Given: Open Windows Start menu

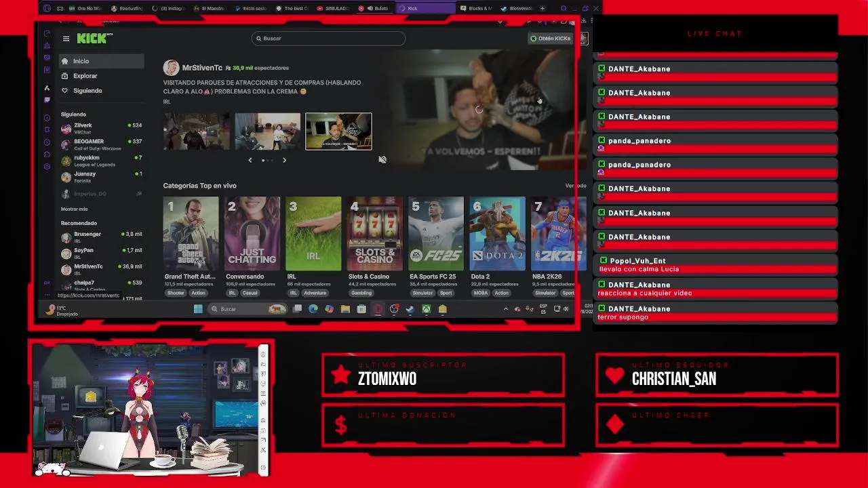Looking at the screenshot, I should (x=198, y=309).
